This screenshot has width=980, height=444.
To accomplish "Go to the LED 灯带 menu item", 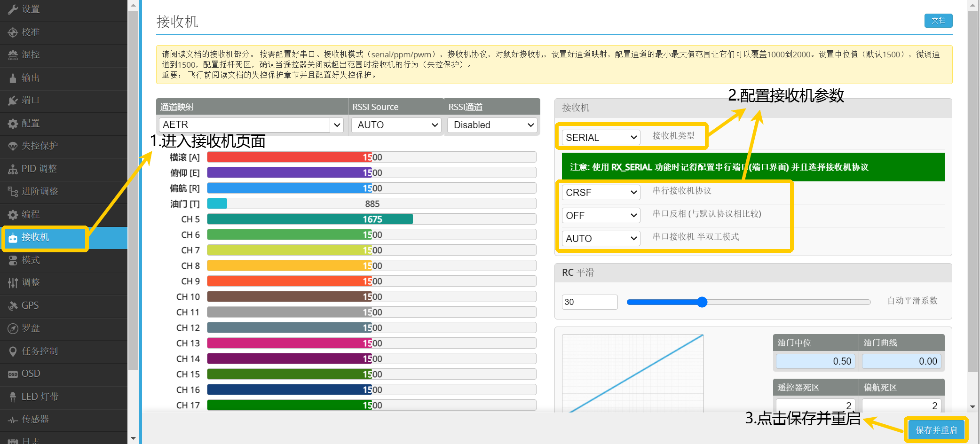I will [40, 397].
